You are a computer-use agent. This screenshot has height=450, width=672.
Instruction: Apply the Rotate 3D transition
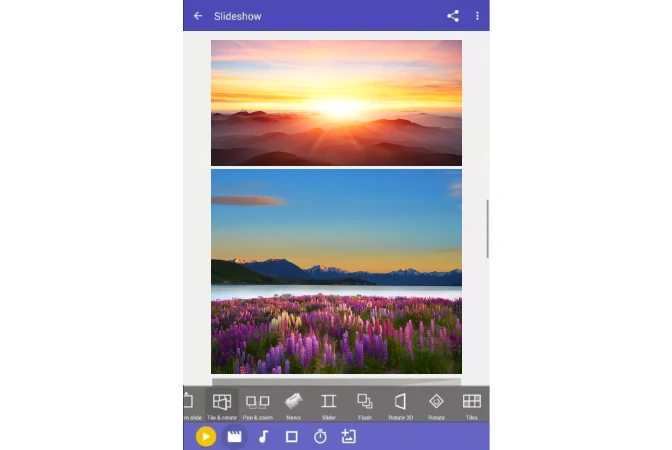point(400,406)
